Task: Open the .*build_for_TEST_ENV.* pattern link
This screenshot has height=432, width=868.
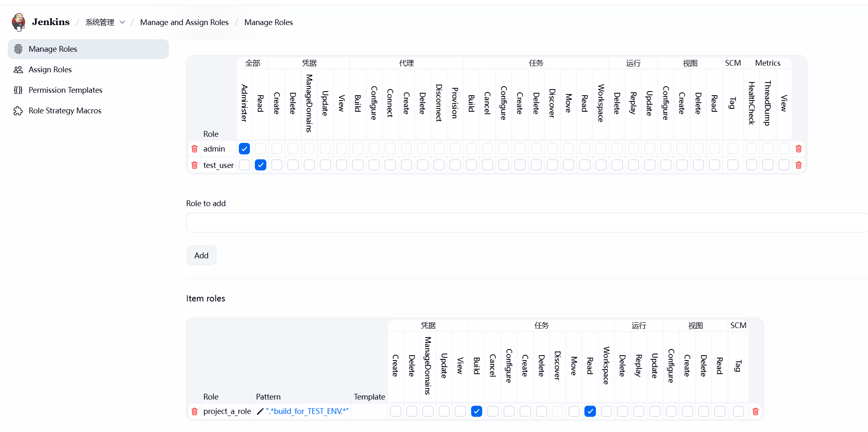Action: coord(307,411)
